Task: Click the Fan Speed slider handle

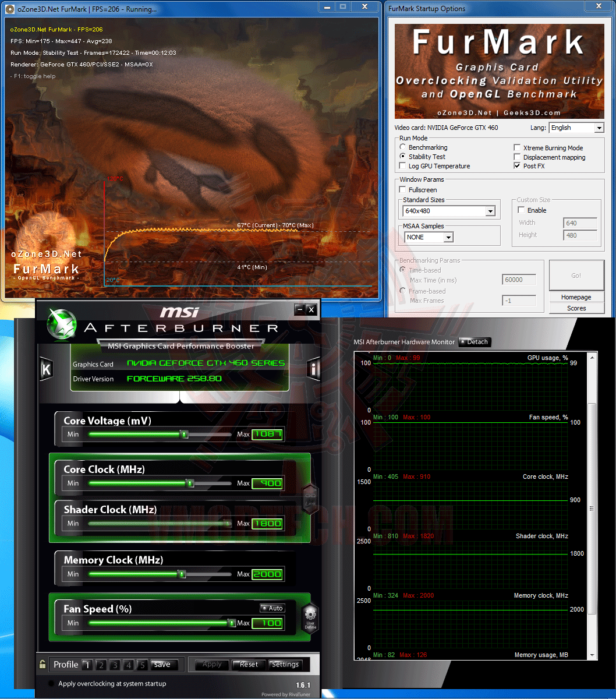Action: point(232,623)
